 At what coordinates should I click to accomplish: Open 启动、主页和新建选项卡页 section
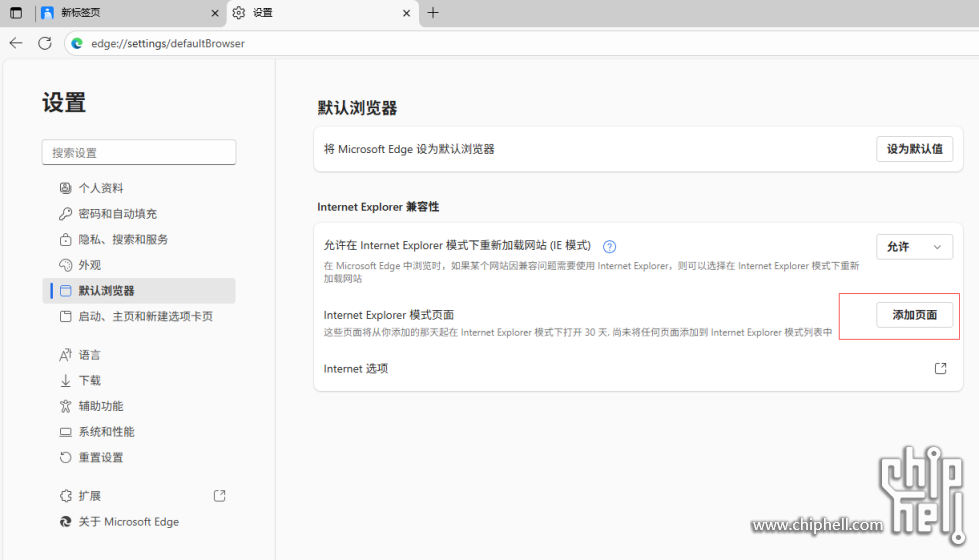[139, 317]
